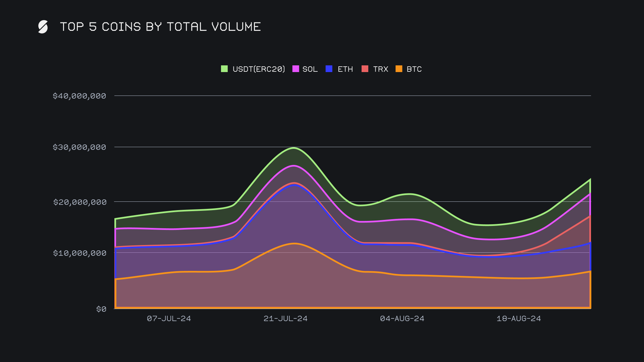The width and height of the screenshot is (644, 362).
Task: Click the green line's peak near 21-JUL-24
Action: click(294, 148)
